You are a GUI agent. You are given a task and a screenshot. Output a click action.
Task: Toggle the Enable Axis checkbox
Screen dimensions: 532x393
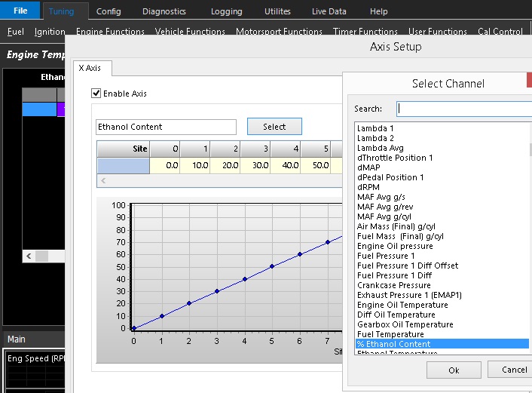[96, 94]
